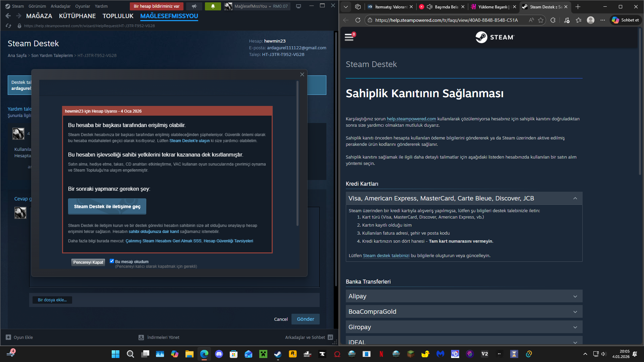This screenshot has width=644, height=362.
Task: Expand the Alipay section
Action: pyautogui.click(x=464, y=296)
